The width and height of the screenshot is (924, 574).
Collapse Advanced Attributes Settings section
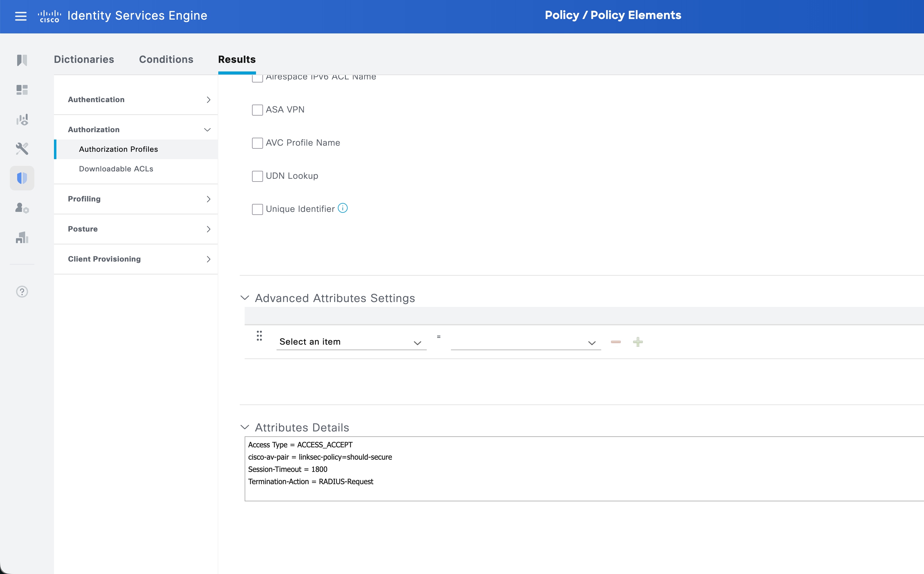(245, 298)
